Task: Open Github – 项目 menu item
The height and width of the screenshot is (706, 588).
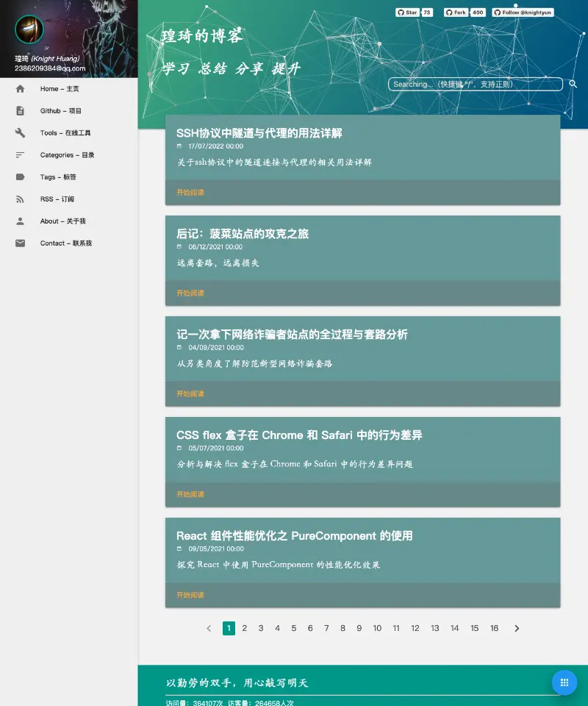Action: [69, 111]
